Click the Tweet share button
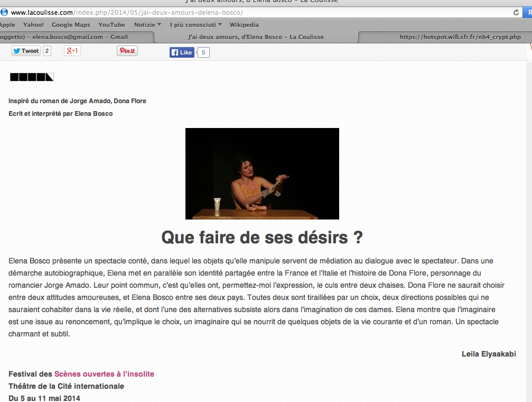The image size is (532, 402). [26, 51]
